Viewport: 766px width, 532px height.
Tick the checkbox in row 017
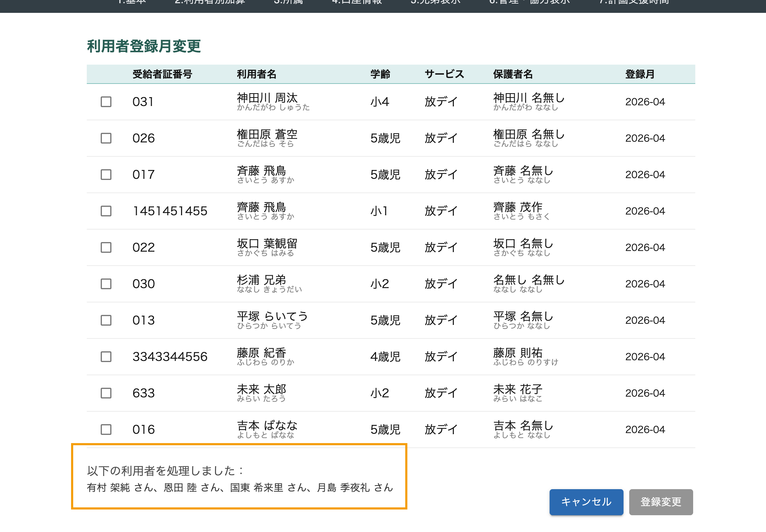click(x=106, y=175)
